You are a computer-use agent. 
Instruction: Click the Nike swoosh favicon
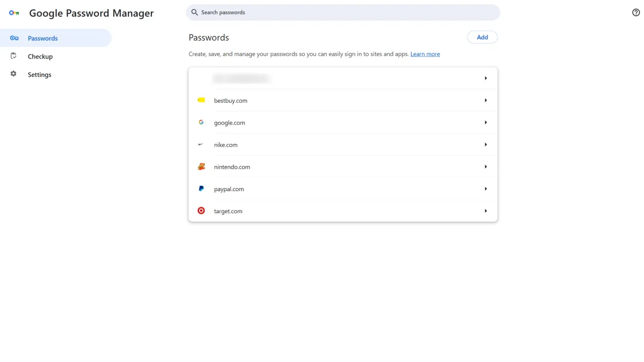point(201,145)
